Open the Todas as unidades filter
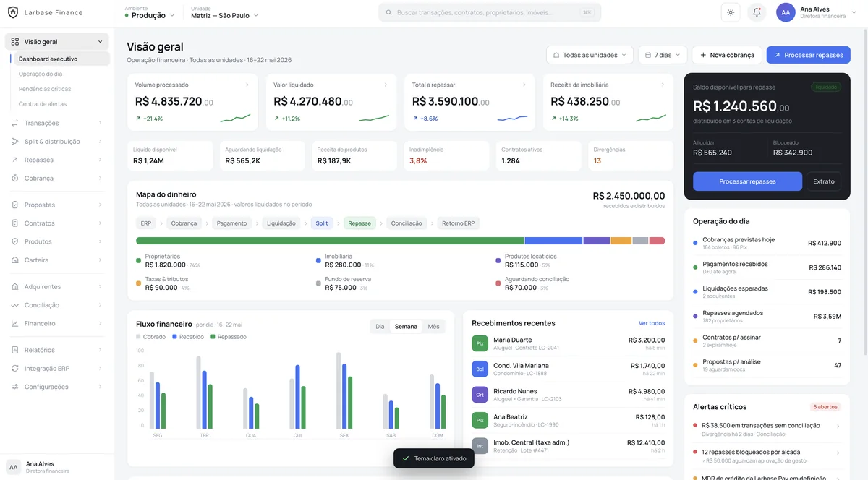The width and height of the screenshot is (868, 480). (x=590, y=55)
